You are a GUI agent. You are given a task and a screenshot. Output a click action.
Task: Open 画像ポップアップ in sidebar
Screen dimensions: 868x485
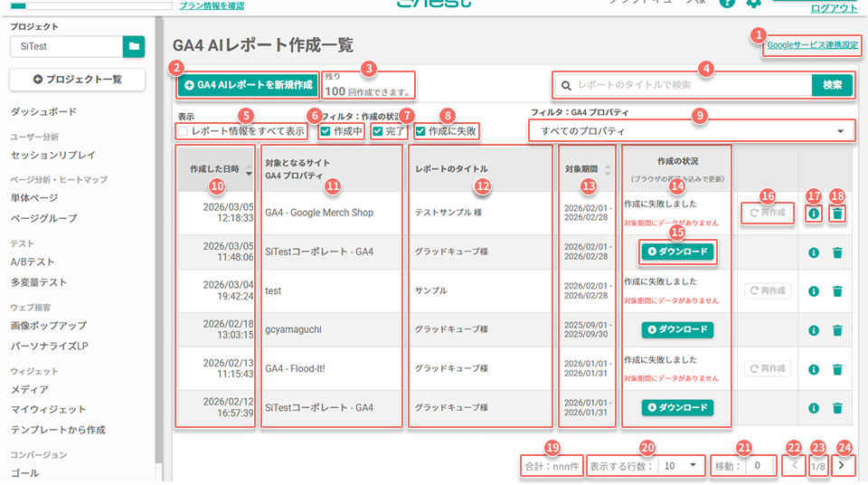49,326
